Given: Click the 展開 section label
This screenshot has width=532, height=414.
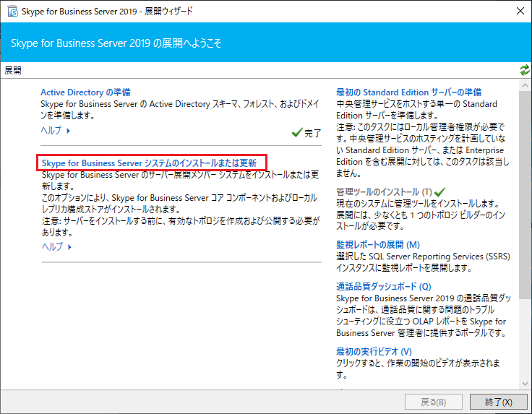Looking at the screenshot, I should [x=13, y=70].
